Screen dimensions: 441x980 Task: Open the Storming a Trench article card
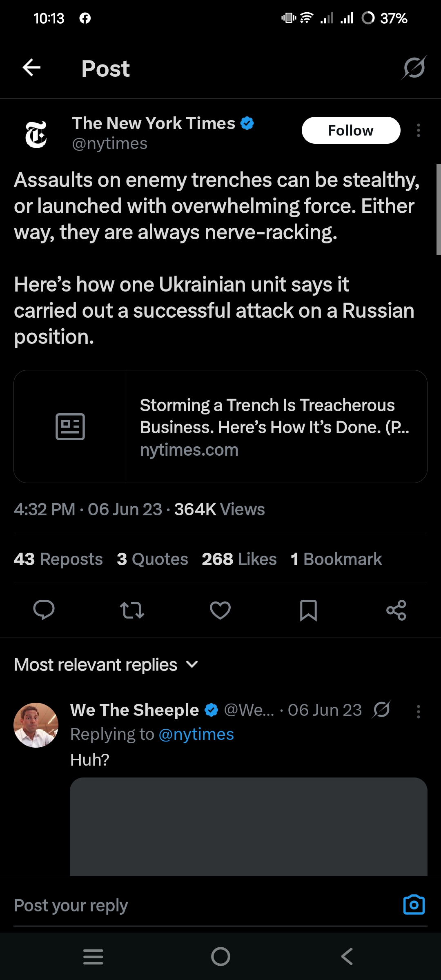click(220, 427)
